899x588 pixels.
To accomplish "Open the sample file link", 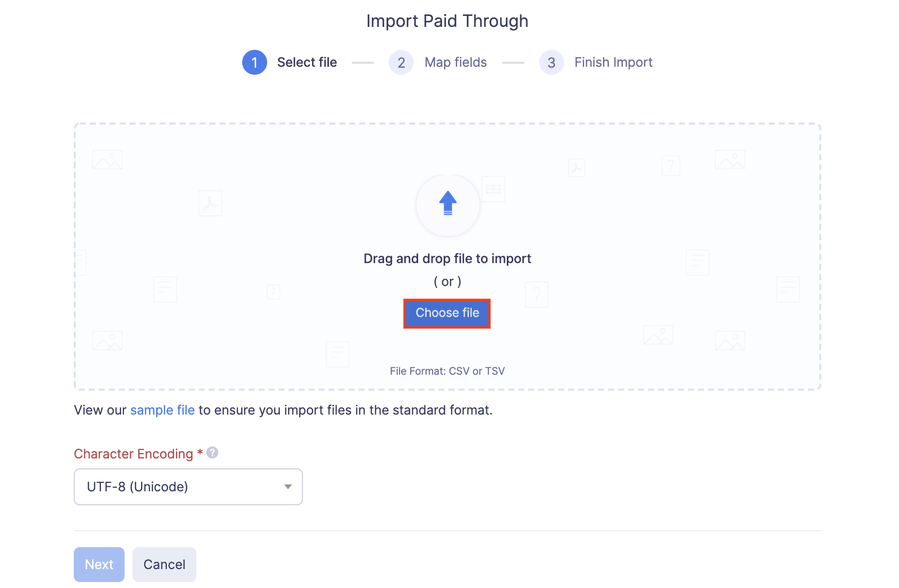I will pos(162,410).
